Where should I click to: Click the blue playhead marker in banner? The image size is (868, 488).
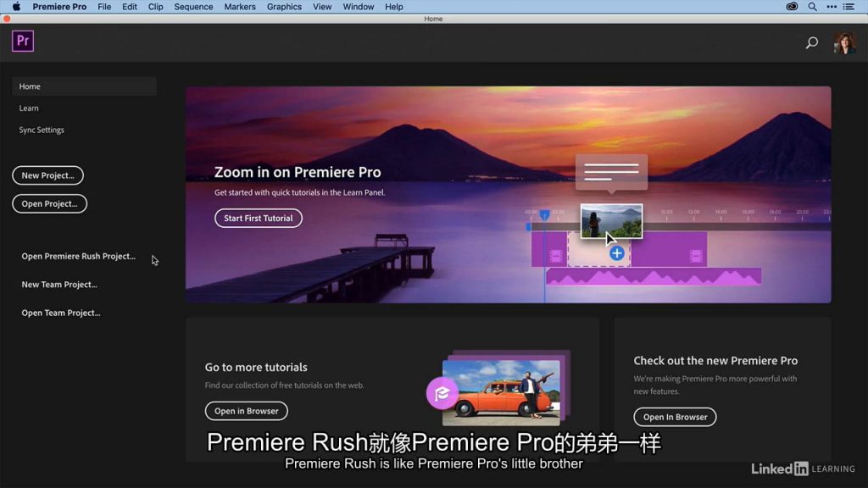point(545,214)
